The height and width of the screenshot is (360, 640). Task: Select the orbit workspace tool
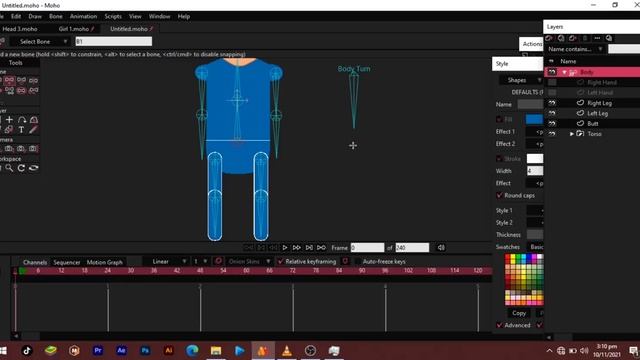(x=33, y=168)
